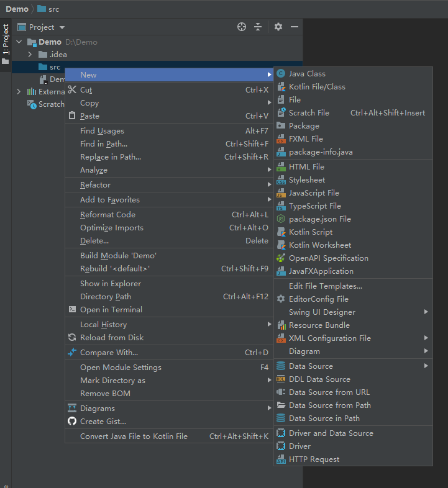Collapse the Demo project root node

tap(19, 42)
